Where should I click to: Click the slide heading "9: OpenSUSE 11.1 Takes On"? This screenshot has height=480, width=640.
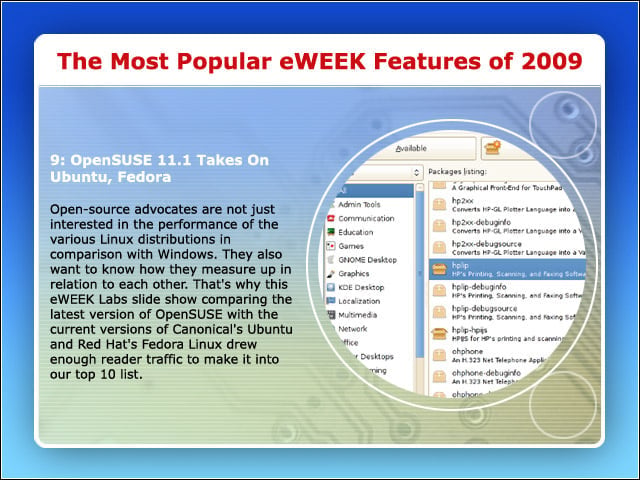coord(160,160)
